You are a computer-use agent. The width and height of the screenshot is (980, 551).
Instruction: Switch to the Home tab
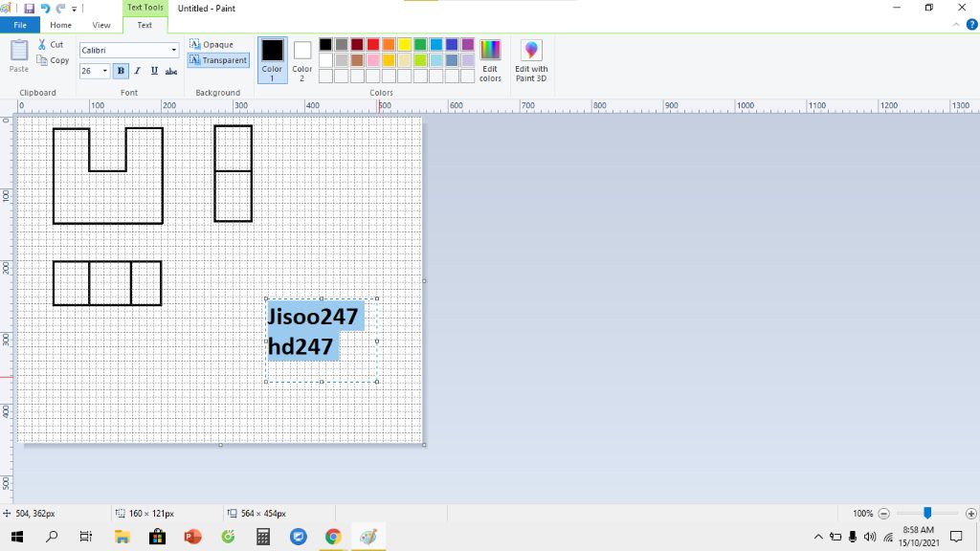click(60, 25)
